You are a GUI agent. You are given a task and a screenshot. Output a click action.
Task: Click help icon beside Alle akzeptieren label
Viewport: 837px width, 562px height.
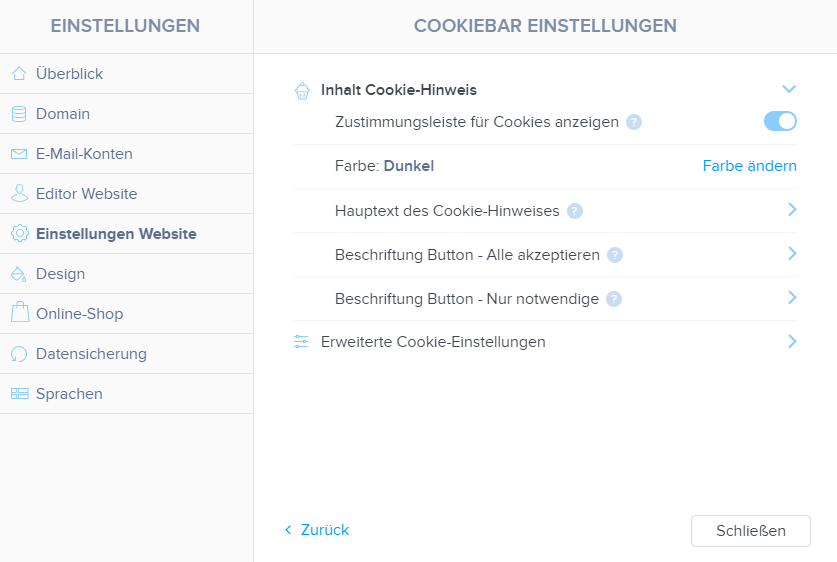click(x=615, y=255)
